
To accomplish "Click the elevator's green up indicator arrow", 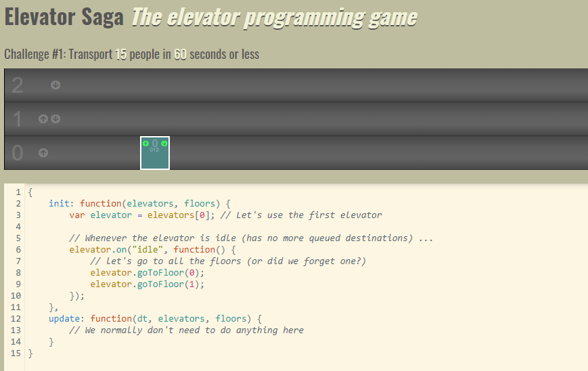I will pyautogui.click(x=145, y=144).
